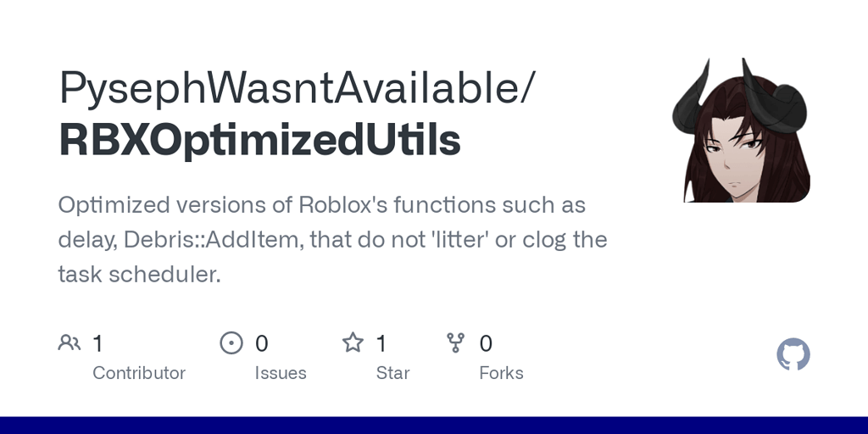Open the RBXOptimizedUtils repository title
The image size is (868, 434).
259,141
